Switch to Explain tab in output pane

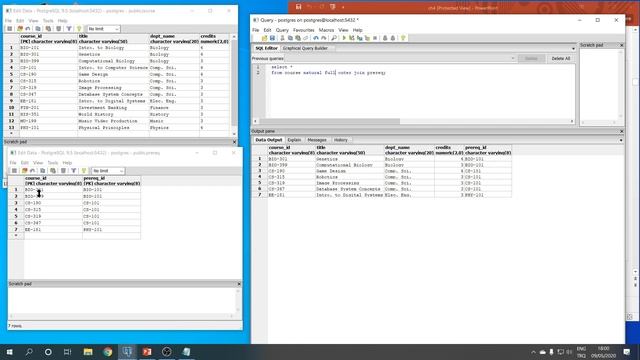coord(294,140)
